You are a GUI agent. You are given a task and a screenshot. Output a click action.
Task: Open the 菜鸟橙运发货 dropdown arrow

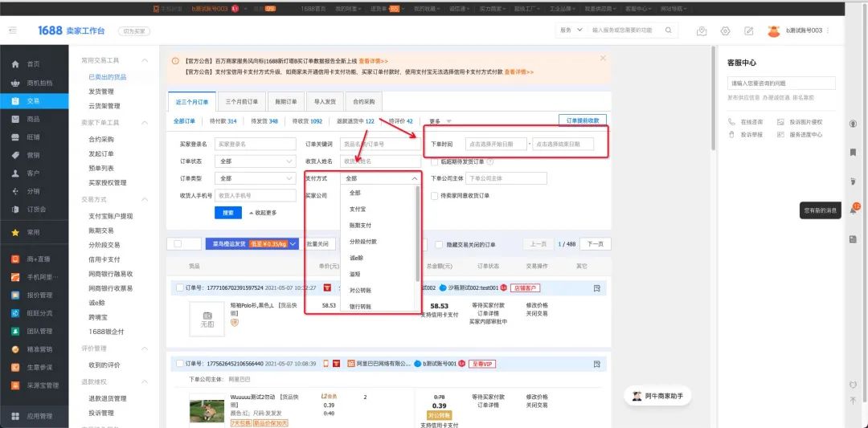[x=293, y=244]
